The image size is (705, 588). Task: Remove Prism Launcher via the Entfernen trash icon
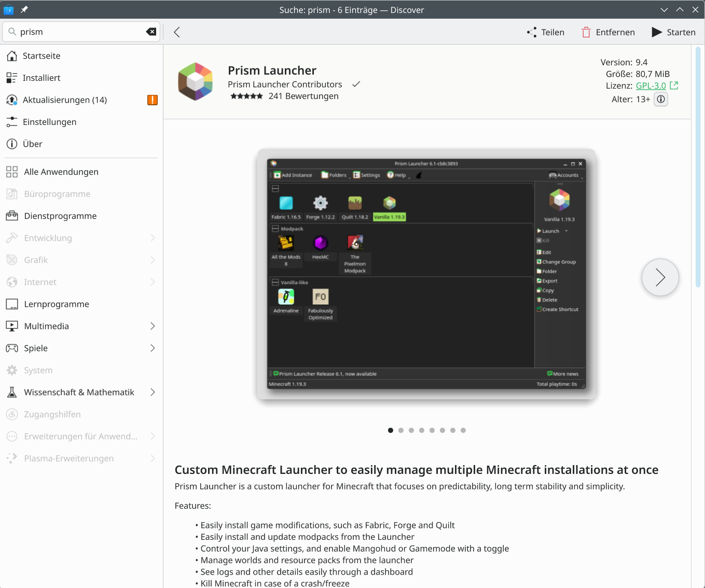[x=587, y=32]
